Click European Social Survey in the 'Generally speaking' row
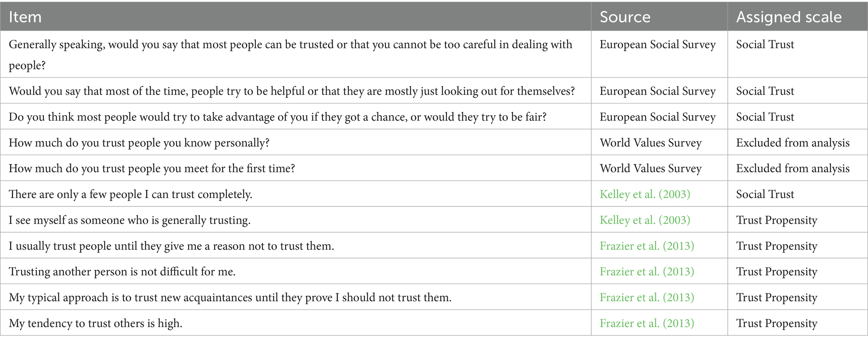 [657, 45]
